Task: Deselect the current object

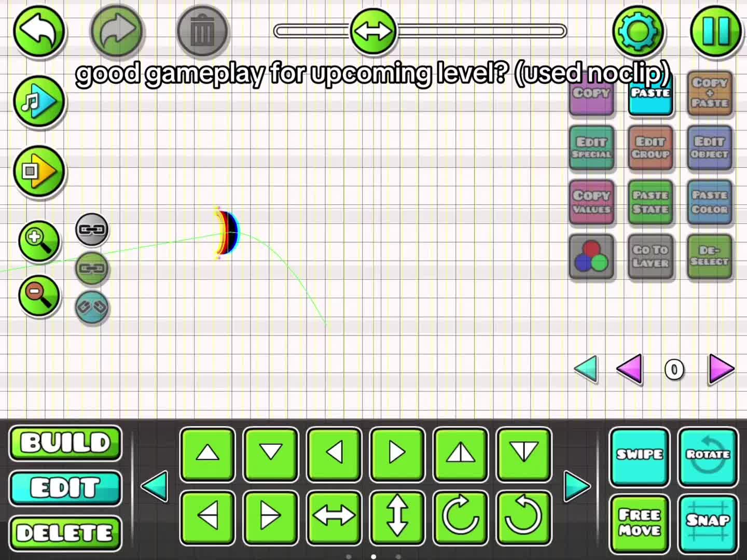Action: [710, 257]
